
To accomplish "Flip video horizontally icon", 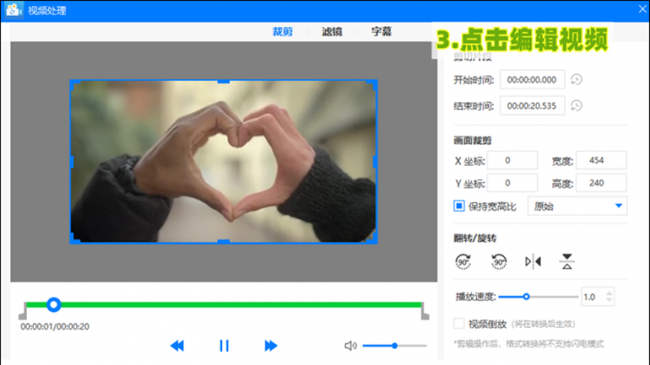I will 533,262.
